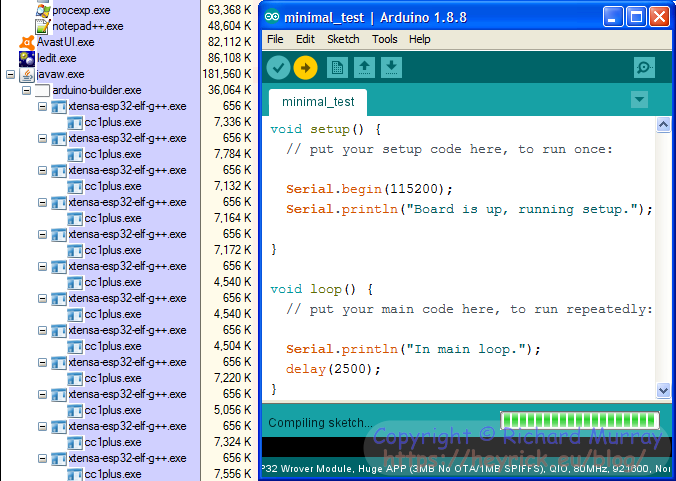
Task: Open the tab options dropdown arrow
Action: click(639, 100)
